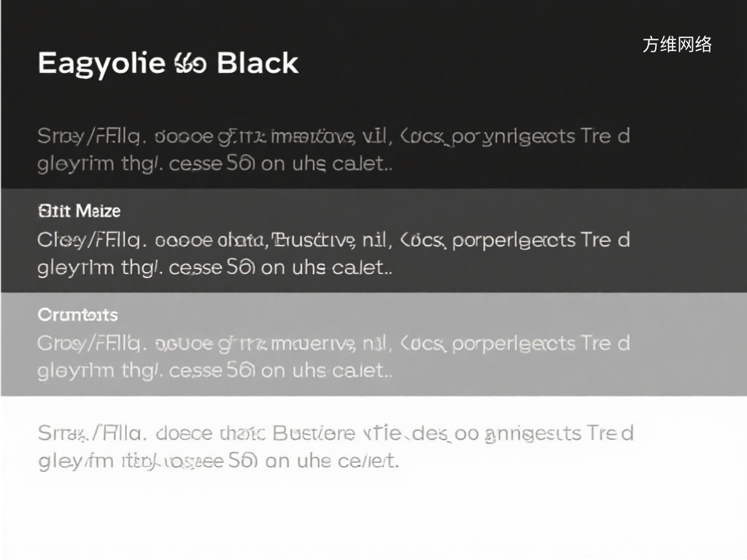Click the "gleyrim" line under Etit Maize

(214, 267)
